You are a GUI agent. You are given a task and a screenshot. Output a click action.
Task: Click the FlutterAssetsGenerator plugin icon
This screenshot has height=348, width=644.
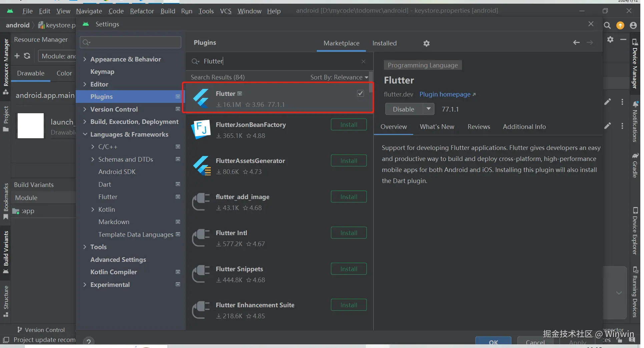click(x=201, y=166)
